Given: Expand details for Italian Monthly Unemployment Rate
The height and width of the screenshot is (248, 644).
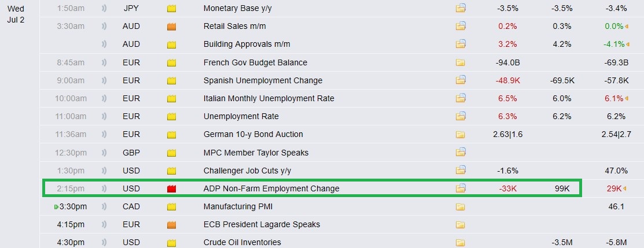Looking at the screenshot, I should [461, 98].
